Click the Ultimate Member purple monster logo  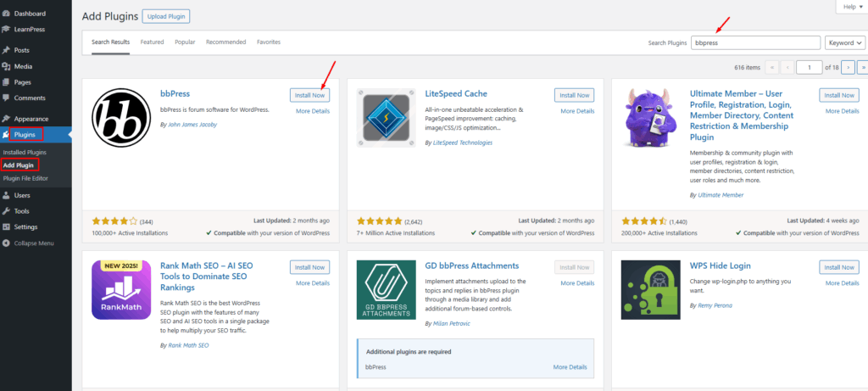pos(651,117)
